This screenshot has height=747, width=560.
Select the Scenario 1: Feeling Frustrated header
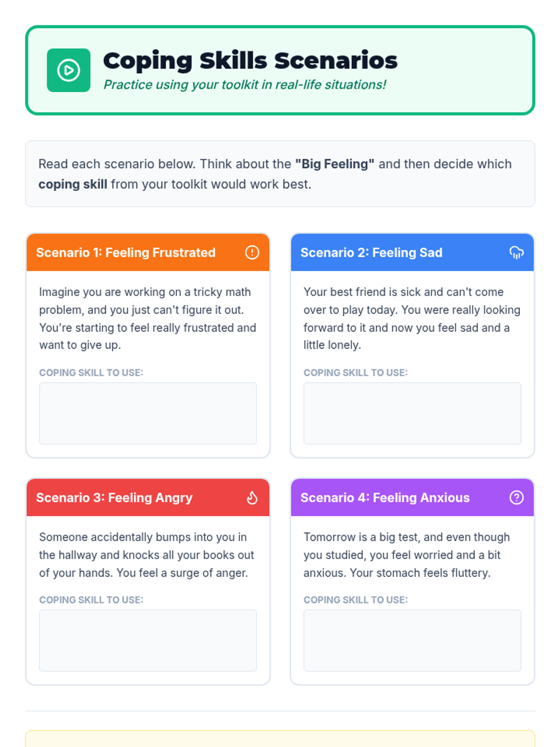click(x=148, y=253)
